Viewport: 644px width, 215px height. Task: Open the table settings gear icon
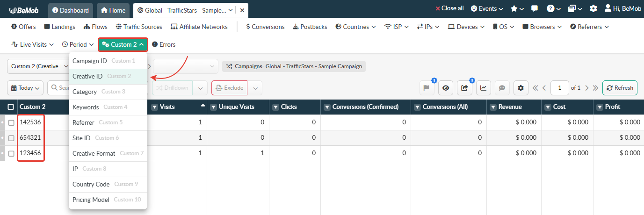[521, 88]
